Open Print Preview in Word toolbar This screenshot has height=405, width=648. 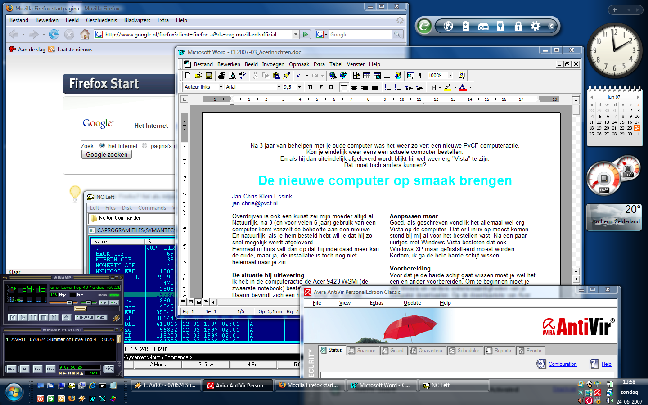tap(232, 76)
